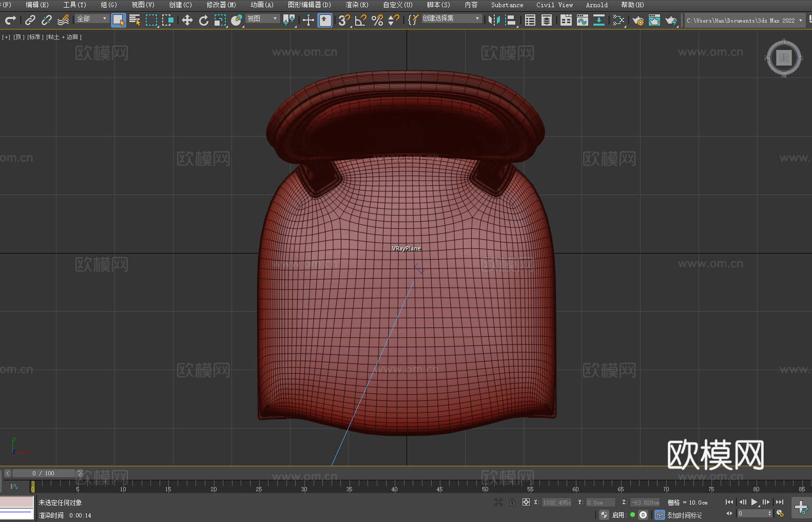
Task: Toggle keyboard shortcut override button
Action: click(x=325, y=20)
